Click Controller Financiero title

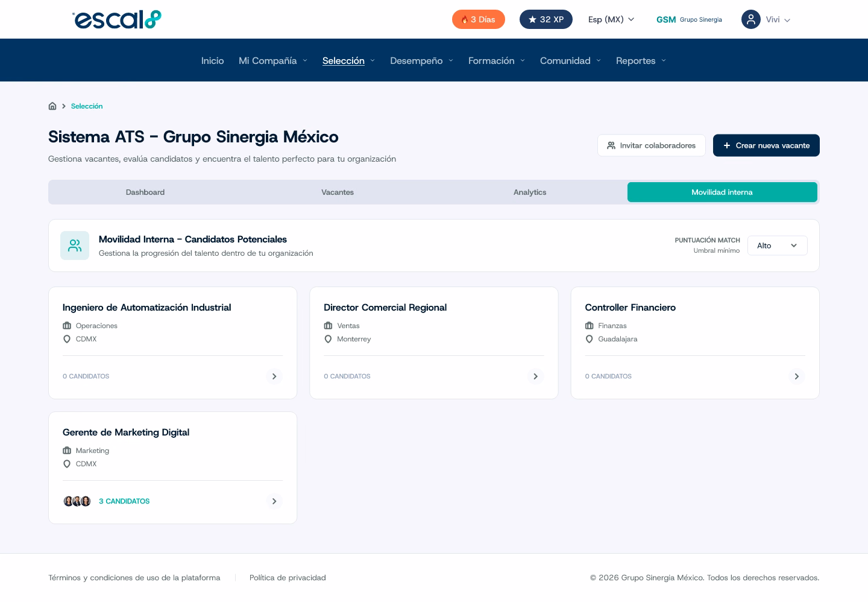coord(631,308)
